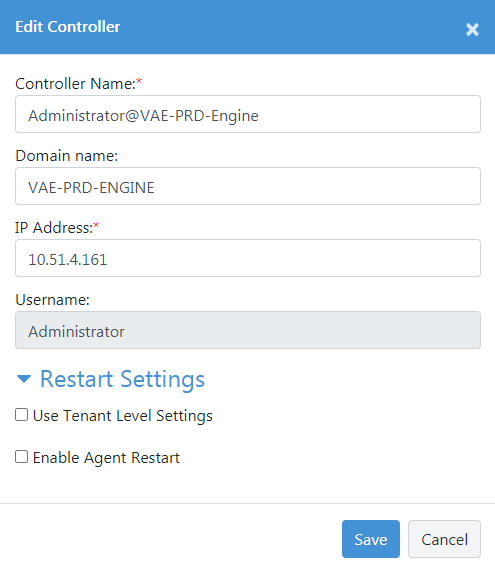Viewport: 495px width, 572px height.
Task: Save the controller changes
Action: tap(371, 539)
